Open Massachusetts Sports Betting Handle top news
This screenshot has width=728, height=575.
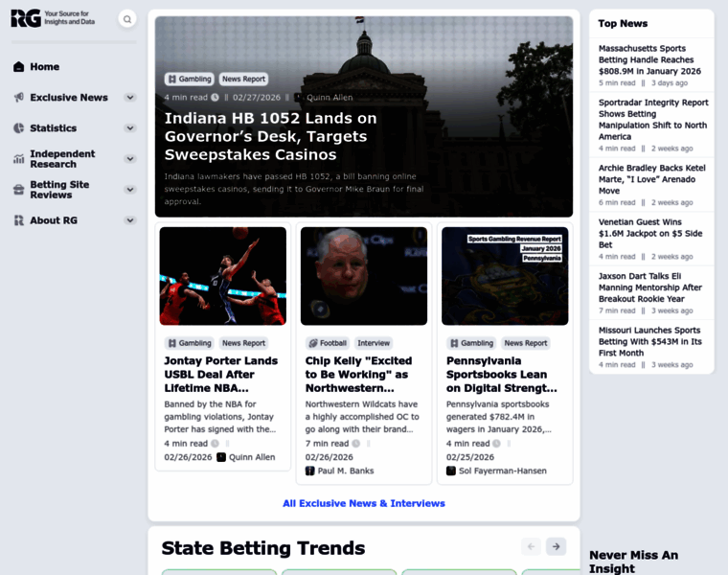(x=649, y=59)
